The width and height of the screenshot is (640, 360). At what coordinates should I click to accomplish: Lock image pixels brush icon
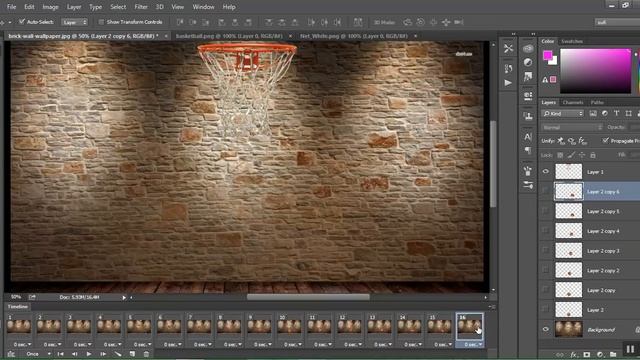click(x=571, y=155)
